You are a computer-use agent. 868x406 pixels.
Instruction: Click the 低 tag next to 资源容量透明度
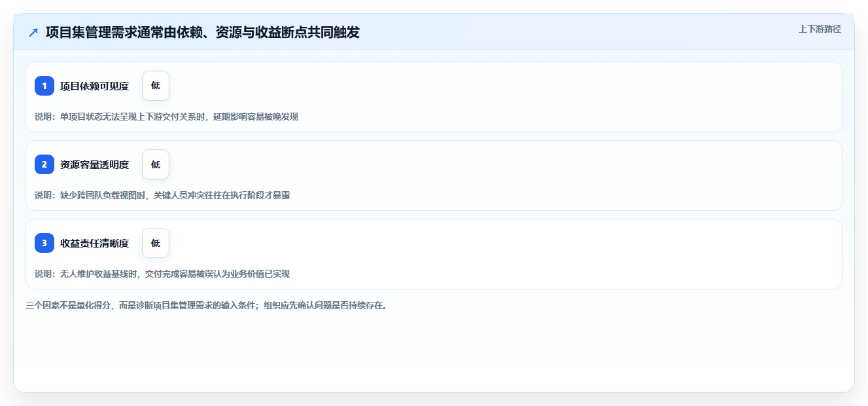click(156, 164)
